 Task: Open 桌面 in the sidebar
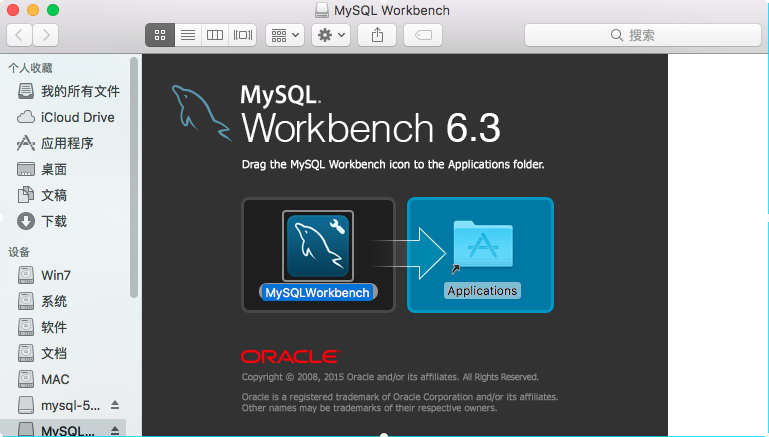pyautogui.click(x=42, y=169)
